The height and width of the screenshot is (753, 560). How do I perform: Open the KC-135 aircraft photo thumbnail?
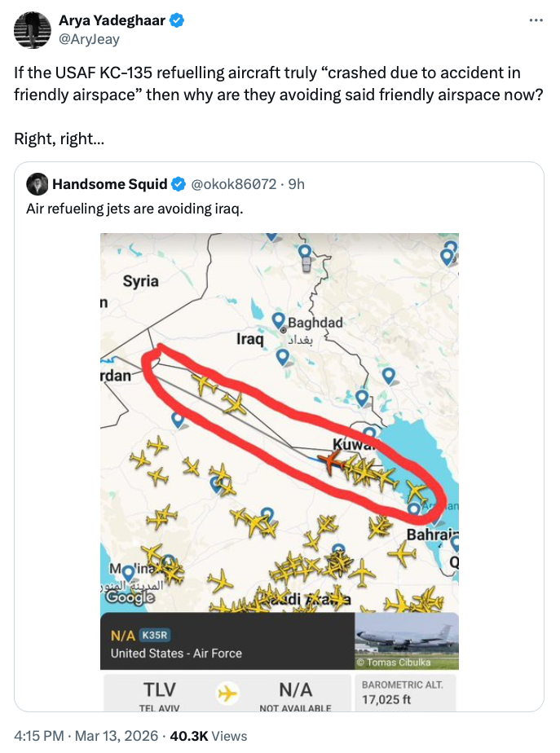click(407, 641)
